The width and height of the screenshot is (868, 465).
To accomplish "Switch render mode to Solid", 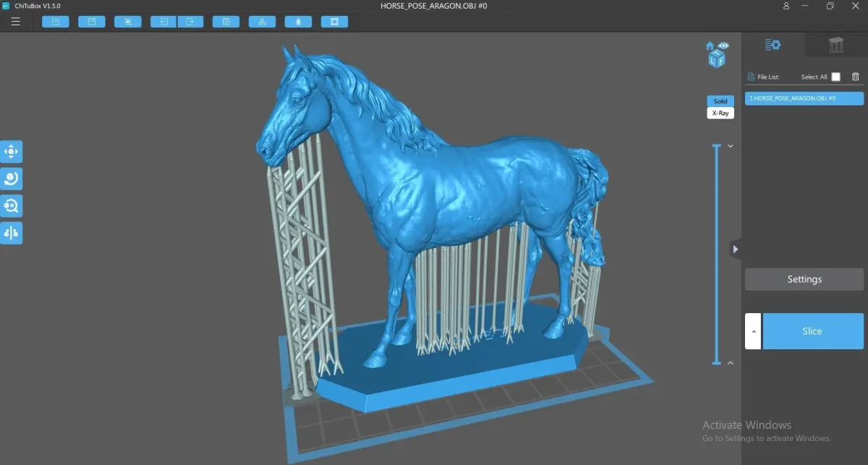I will [720, 101].
